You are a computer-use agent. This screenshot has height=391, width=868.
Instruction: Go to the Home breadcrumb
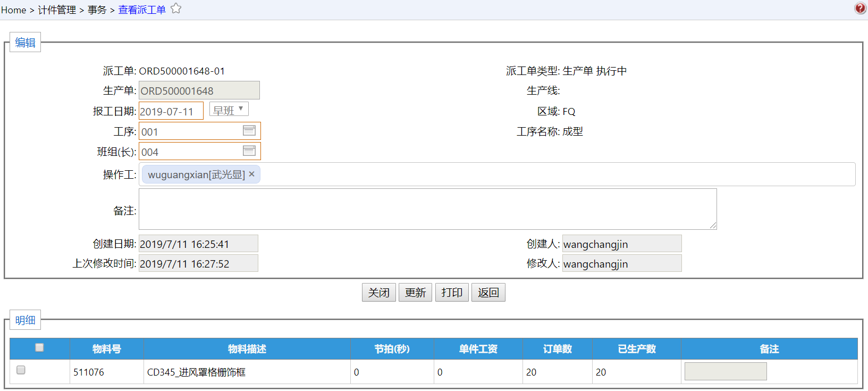coord(13,10)
